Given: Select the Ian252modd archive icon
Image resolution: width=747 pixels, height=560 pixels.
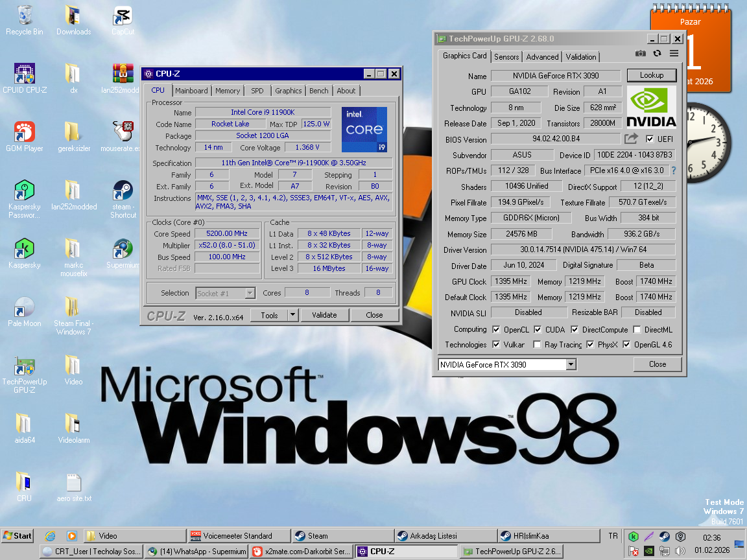Looking at the screenshot, I should tap(123, 78).
